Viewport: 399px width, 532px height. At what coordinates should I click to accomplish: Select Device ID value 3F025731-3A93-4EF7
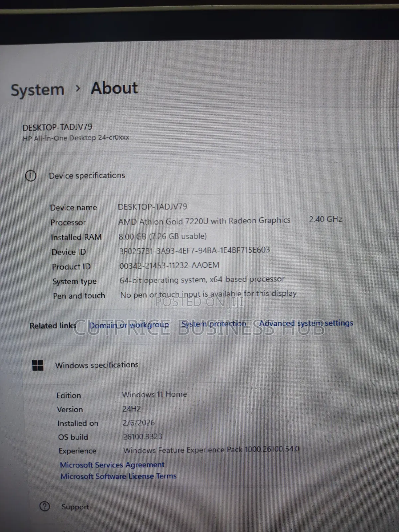(x=194, y=250)
